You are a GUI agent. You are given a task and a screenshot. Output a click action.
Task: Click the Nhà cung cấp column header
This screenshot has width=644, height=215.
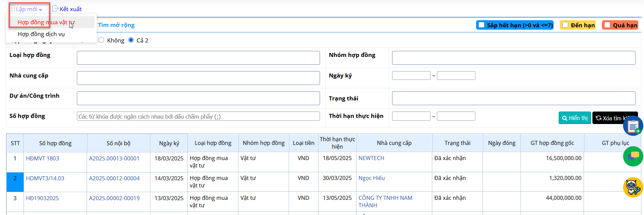click(394, 143)
